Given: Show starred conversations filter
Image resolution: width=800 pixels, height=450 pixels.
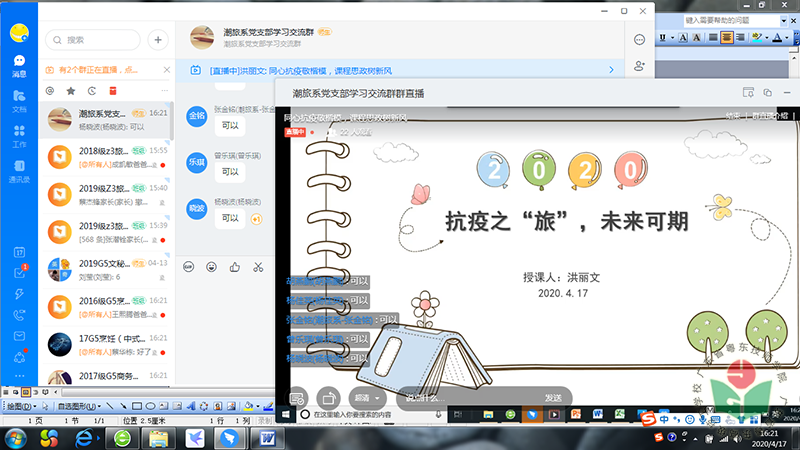Looking at the screenshot, I should 70,90.
